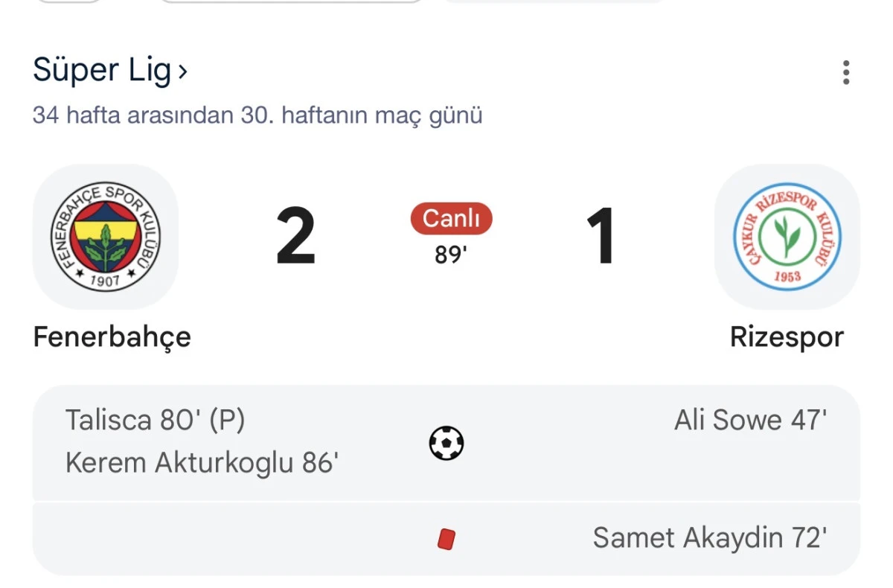Click scorer Talisca 80' (P)
Screen dimensions: 893x588
tap(156, 421)
